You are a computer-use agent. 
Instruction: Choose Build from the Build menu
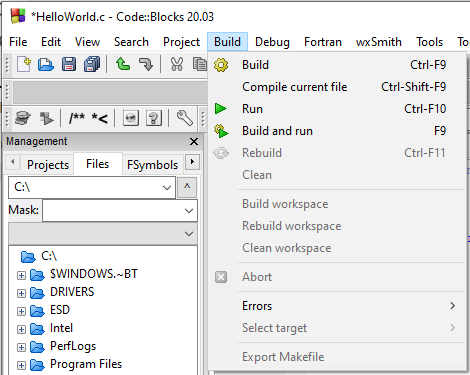337,65
